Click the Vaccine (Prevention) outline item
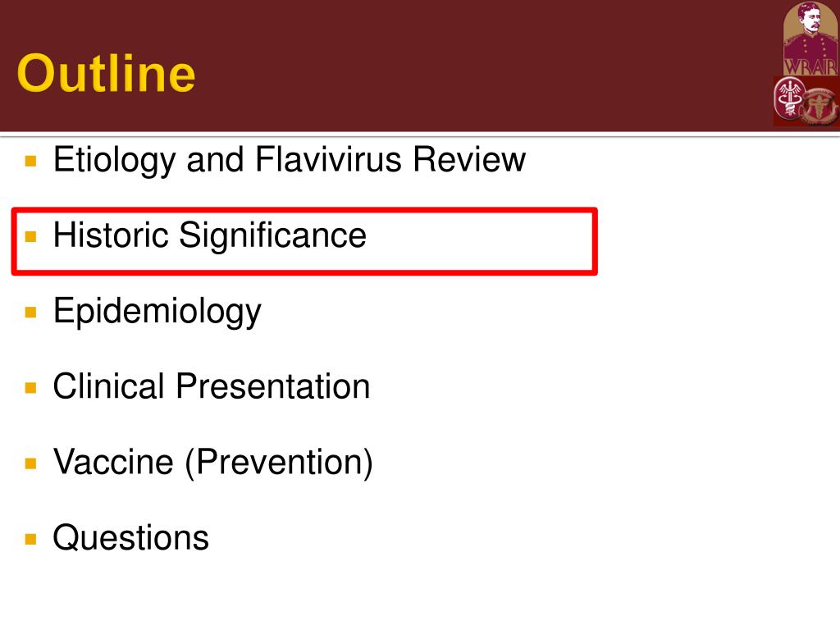 (212, 463)
